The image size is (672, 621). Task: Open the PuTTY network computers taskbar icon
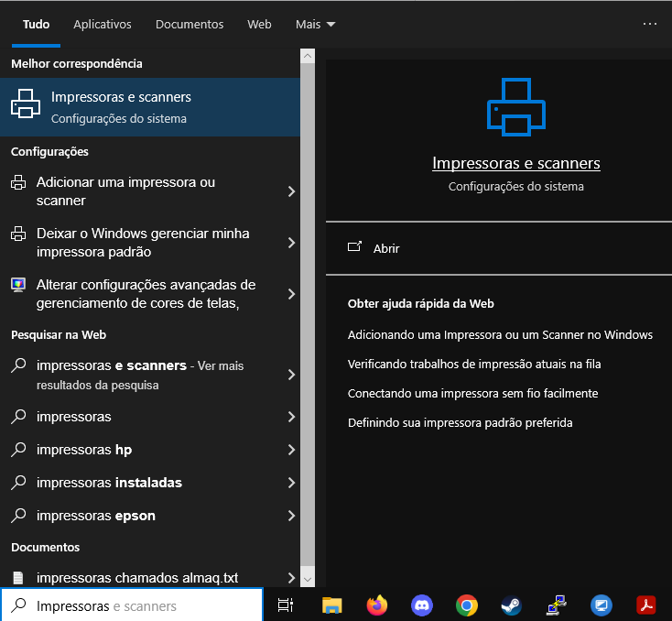click(556, 605)
